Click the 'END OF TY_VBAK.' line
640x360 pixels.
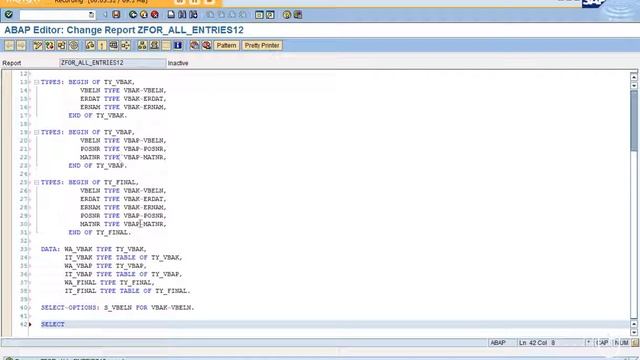click(98, 116)
